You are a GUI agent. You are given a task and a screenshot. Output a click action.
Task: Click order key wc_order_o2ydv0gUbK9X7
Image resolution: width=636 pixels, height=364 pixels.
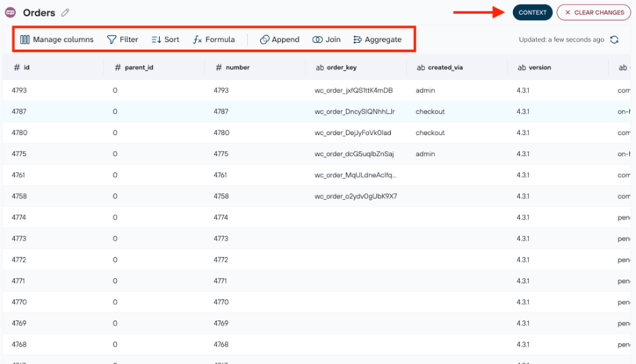[x=356, y=196]
